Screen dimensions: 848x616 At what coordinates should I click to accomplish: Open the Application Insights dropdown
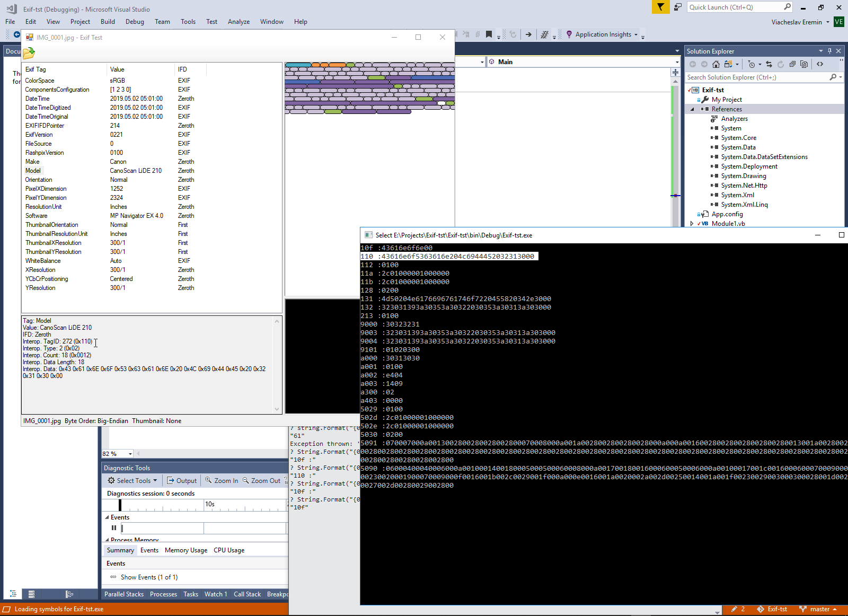click(636, 34)
